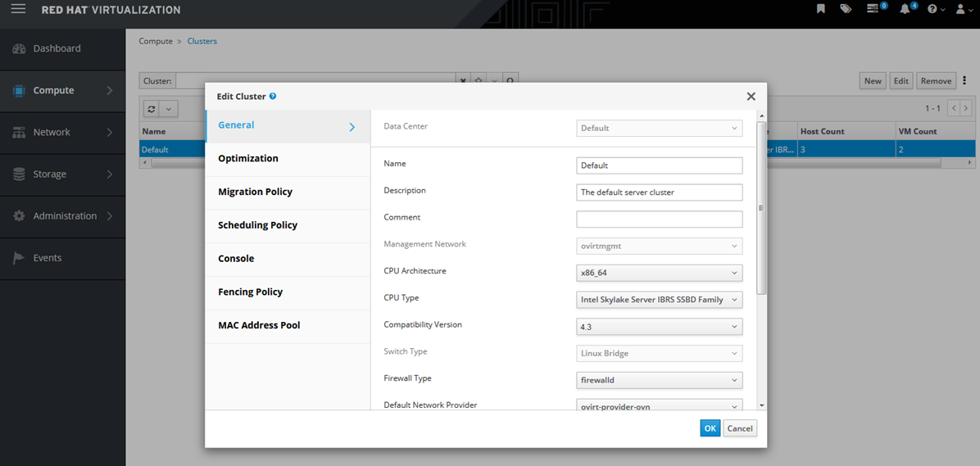Viewport: 980px width, 466px height.
Task: Click the dialog scrollbar down arrow
Action: point(761,405)
